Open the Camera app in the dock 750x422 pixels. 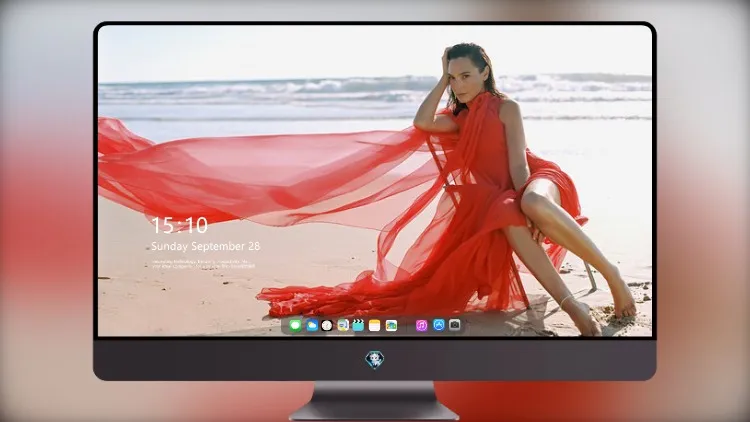point(455,325)
